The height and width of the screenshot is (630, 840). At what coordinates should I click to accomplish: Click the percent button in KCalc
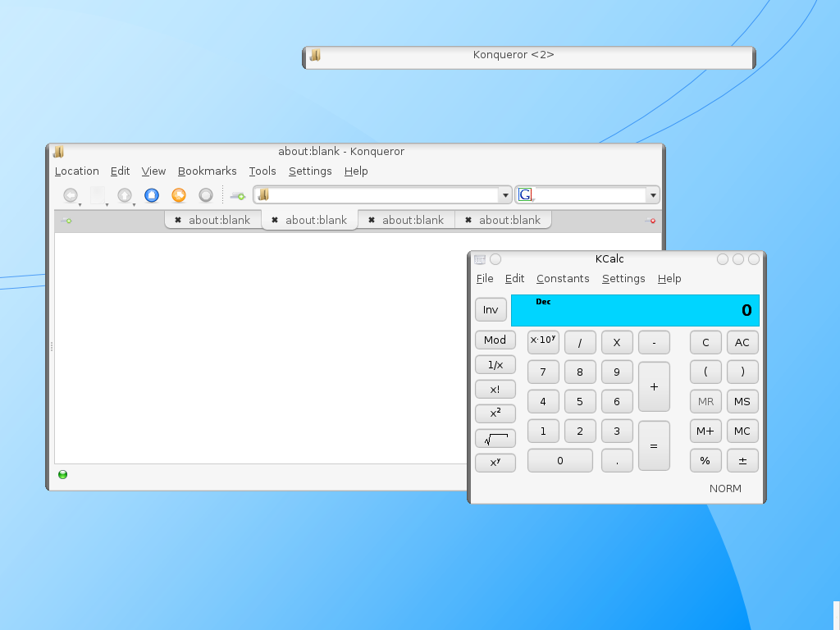click(x=705, y=461)
